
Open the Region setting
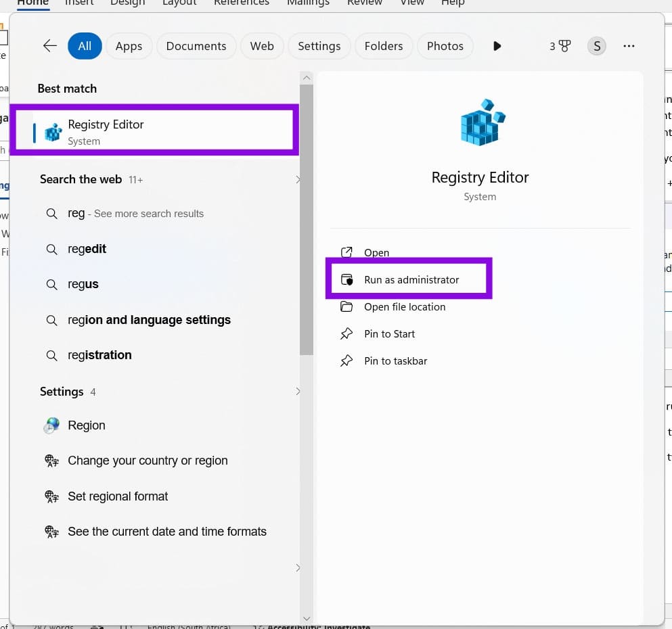click(x=86, y=425)
